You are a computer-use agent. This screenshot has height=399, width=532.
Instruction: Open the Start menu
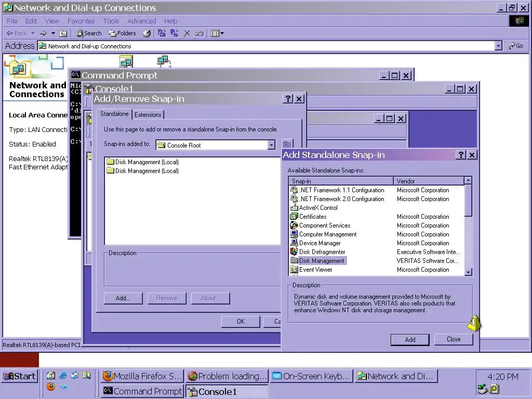19,376
